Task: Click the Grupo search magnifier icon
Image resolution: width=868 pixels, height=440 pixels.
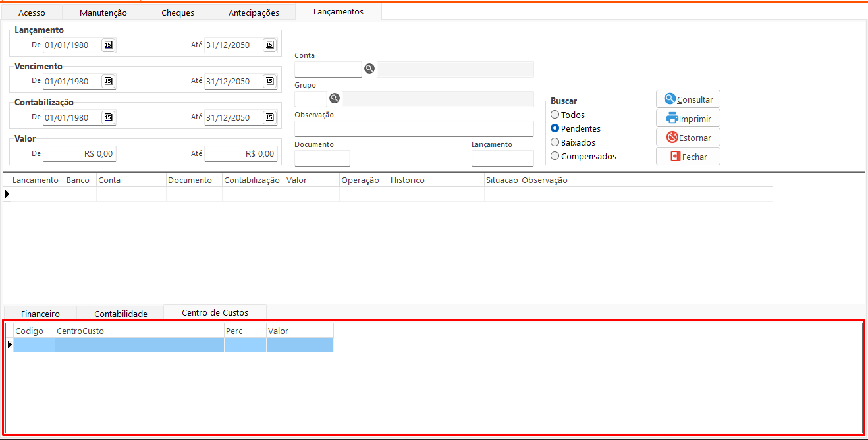Action: (335, 98)
